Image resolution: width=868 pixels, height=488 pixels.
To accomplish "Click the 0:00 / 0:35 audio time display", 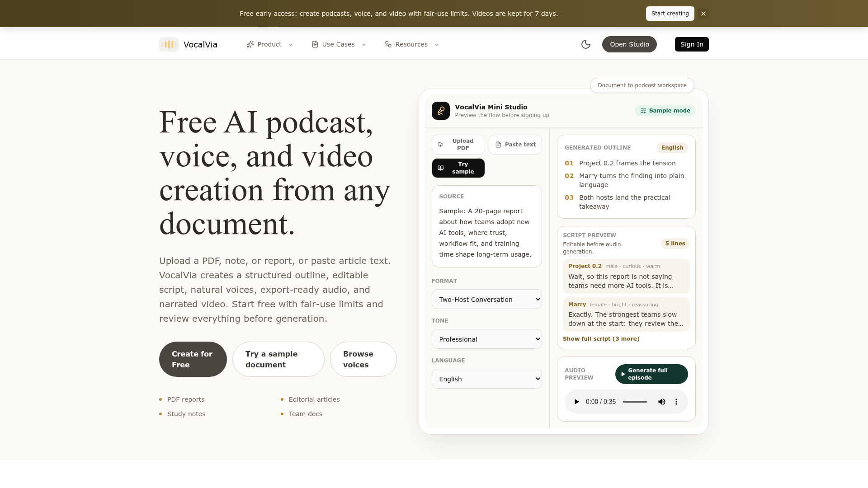I will pos(601,402).
